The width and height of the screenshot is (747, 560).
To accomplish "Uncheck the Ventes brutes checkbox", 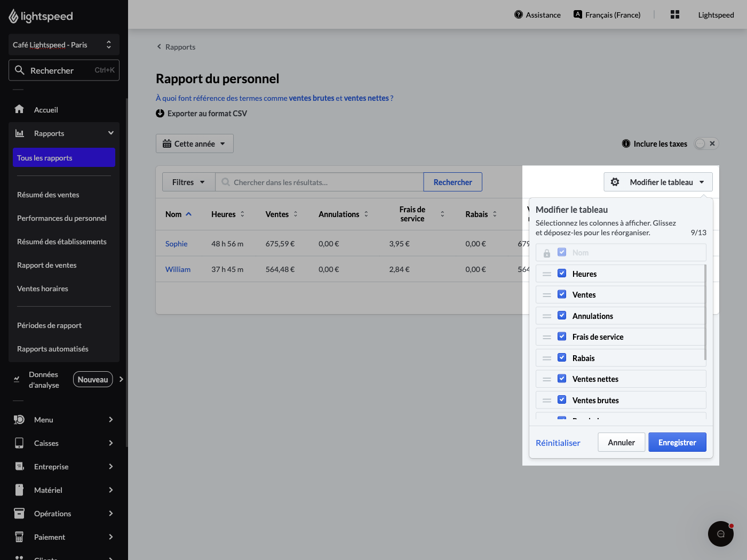I will point(562,399).
